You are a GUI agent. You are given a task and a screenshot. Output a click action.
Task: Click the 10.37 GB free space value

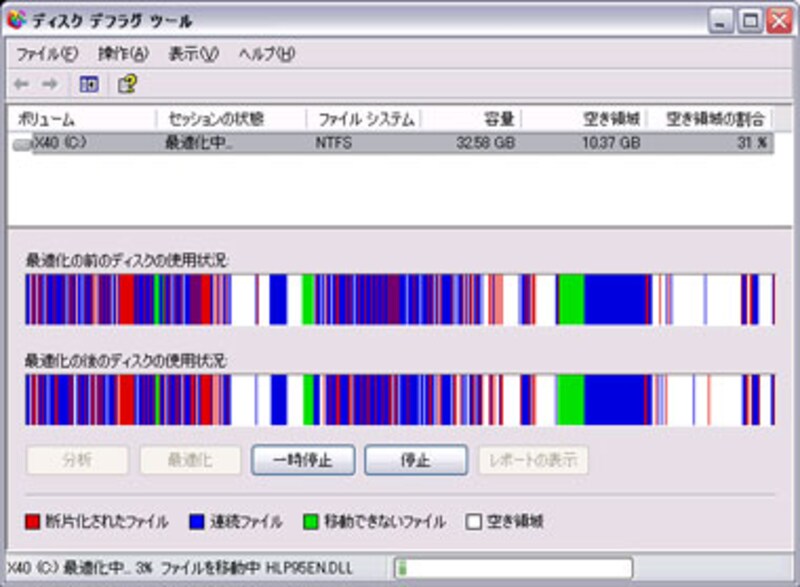611,143
